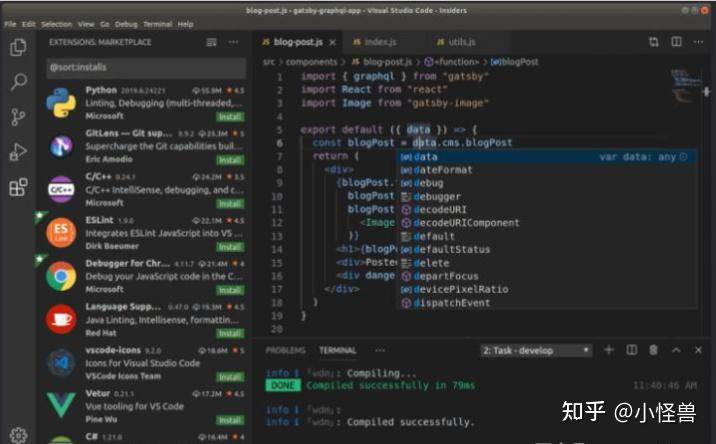
Task: Install the vscode-icons extension
Action: (x=230, y=377)
